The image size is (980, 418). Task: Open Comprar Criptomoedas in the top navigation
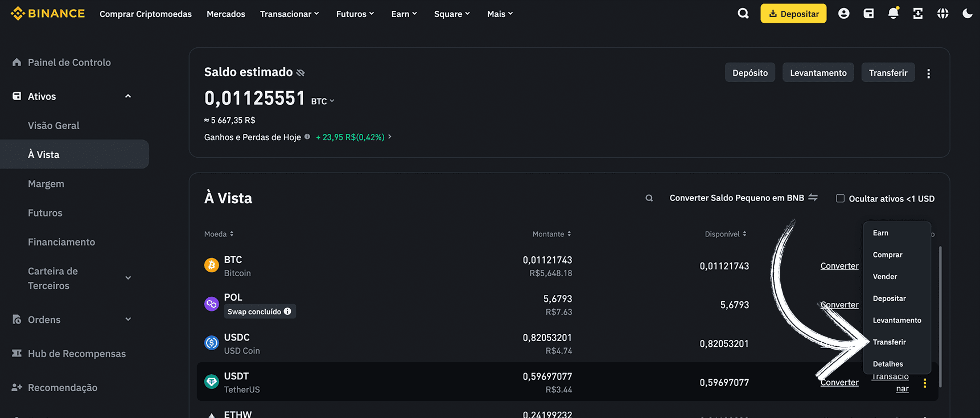tap(146, 14)
